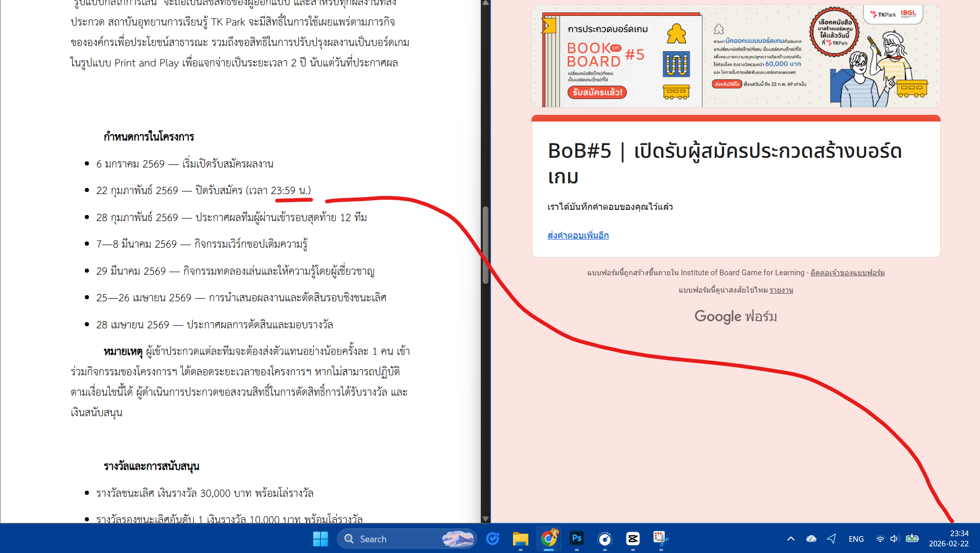Open the Wi-Fi network settings icon

tap(880, 539)
